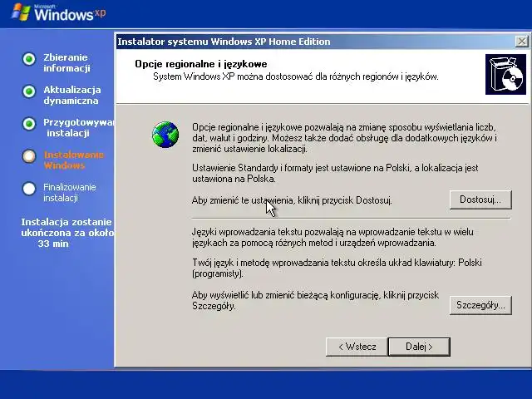Click the "Aktualizacja dynamiczna" label
The width and height of the screenshot is (532, 399).
[x=72, y=95]
